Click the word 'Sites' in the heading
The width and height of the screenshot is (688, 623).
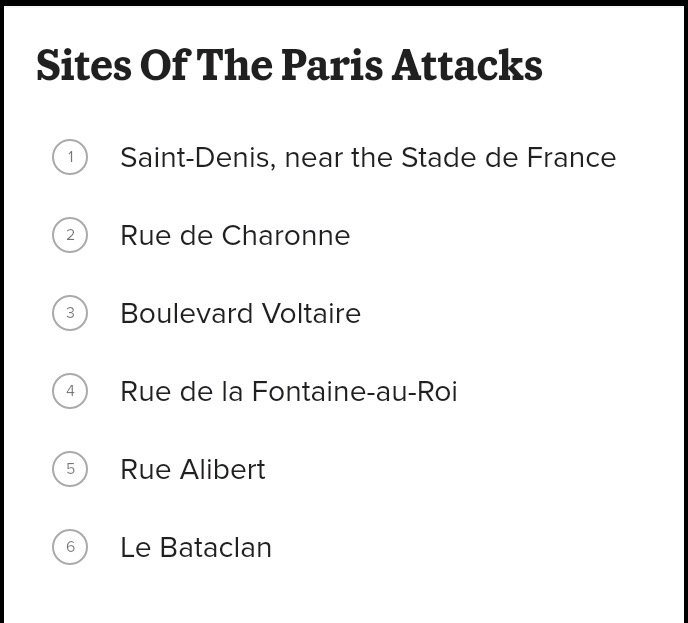84,65
